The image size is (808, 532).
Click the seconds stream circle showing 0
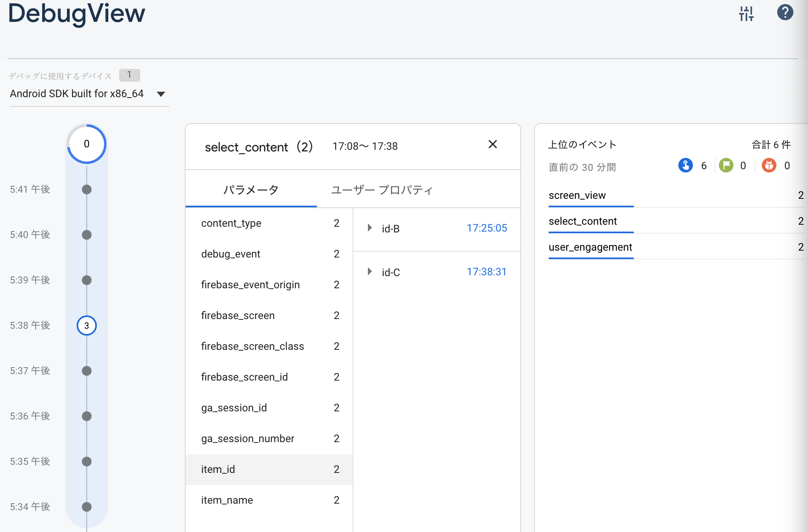pyautogui.click(x=87, y=144)
